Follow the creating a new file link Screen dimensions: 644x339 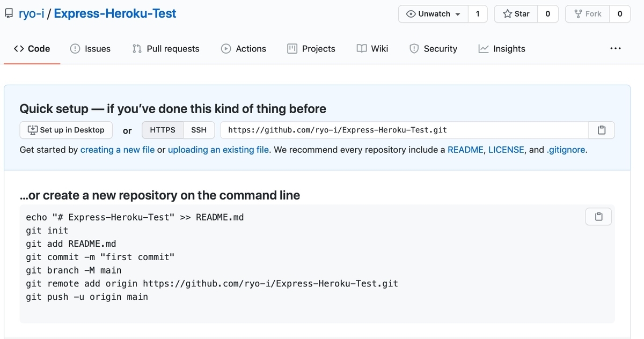pos(118,150)
